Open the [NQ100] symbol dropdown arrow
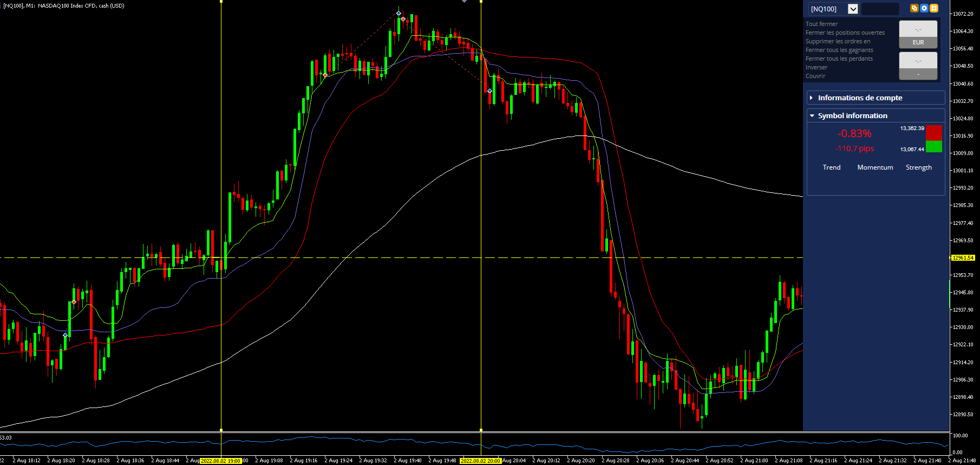Viewport: 980px width, 465px height. click(853, 9)
